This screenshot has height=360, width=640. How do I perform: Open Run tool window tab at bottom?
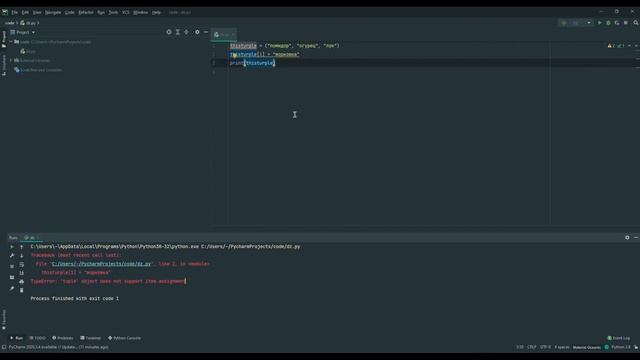click(16, 338)
